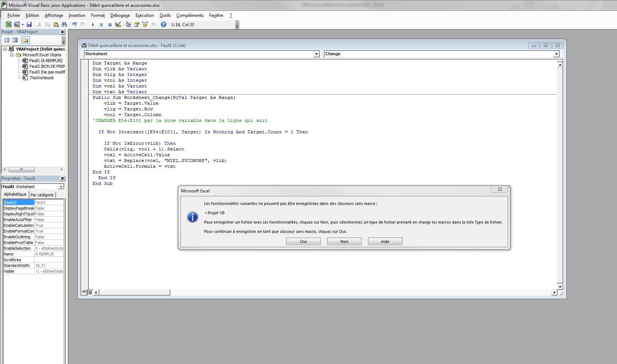The width and height of the screenshot is (617, 364).
Task: Click the Oui button in dialog
Action: tap(303, 241)
